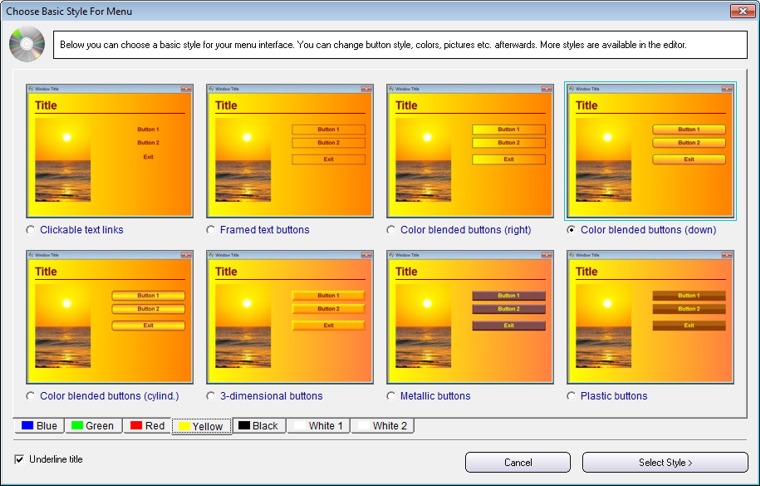The width and height of the screenshot is (760, 486).
Task: Close the Choose Basic Style dialog
Action: coord(743,11)
